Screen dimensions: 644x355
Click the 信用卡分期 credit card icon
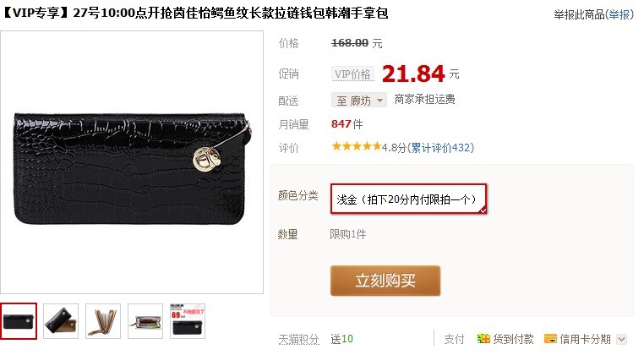click(x=550, y=339)
